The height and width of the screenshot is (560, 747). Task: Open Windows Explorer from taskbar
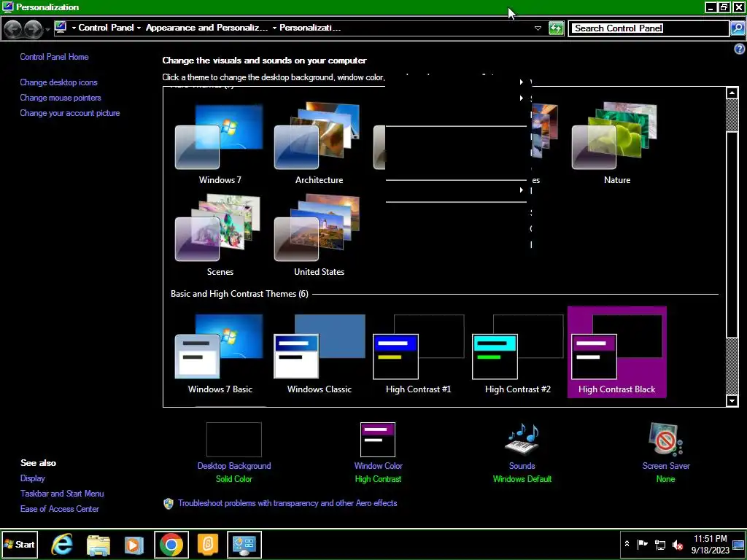tap(98, 544)
